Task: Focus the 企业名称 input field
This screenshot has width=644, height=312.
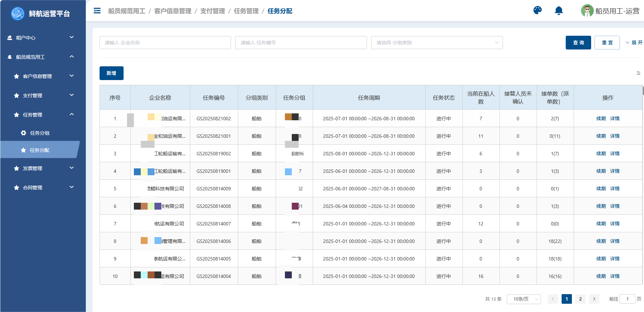Action: point(165,43)
